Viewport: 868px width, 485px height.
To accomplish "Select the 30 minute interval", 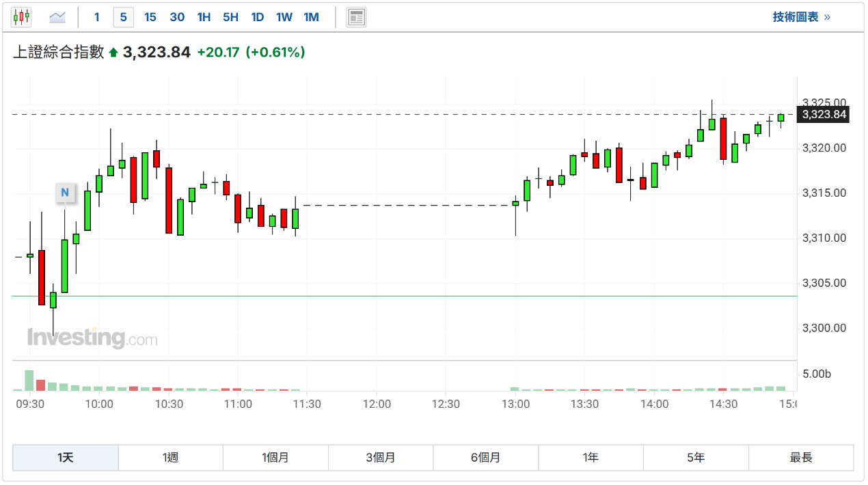I will coord(177,17).
